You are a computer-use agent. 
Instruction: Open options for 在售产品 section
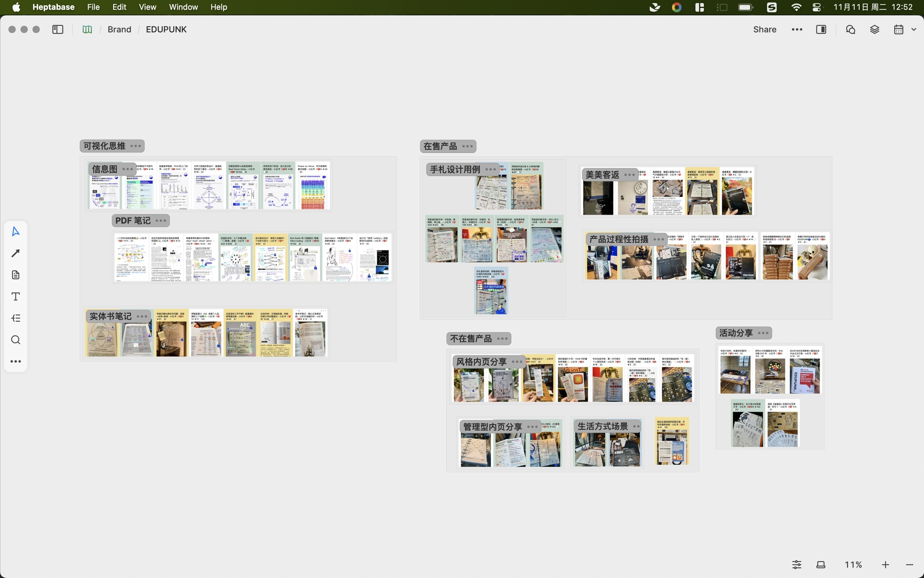coord(467,146)
